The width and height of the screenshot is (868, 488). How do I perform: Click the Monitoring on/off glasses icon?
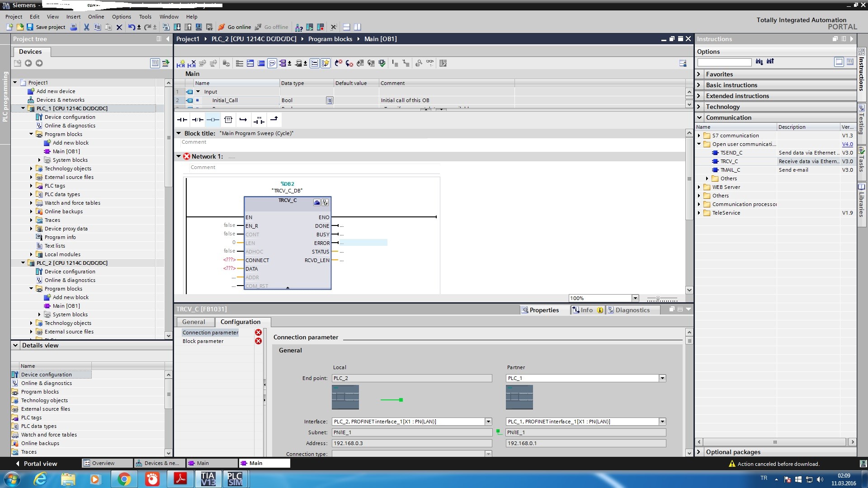pyautogui.click(x=429, y=63)
